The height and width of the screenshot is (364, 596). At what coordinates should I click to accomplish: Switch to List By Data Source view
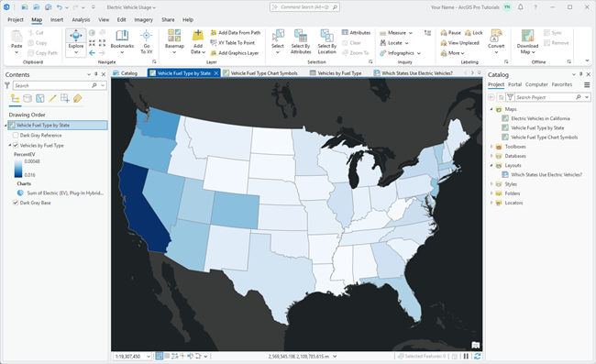pos(28,99)
